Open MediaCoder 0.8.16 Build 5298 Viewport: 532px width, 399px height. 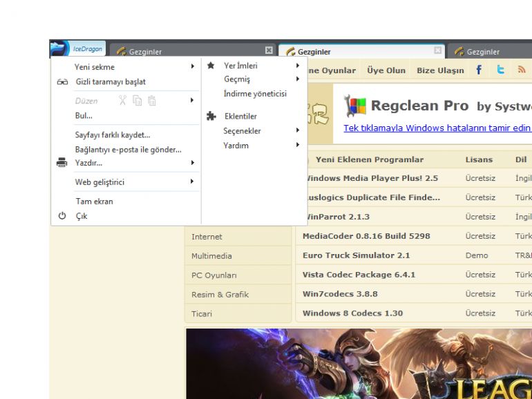(x=366, y=236)
